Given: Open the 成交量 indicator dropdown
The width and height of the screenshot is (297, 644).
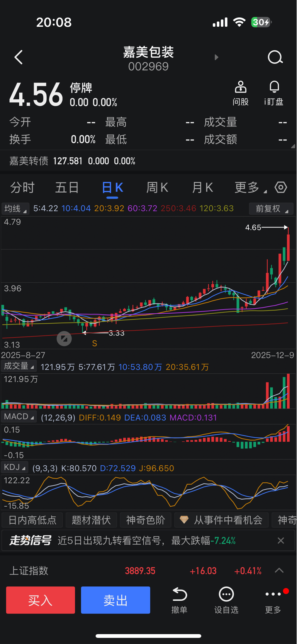Looking at the screenshot, I should 19,366.
